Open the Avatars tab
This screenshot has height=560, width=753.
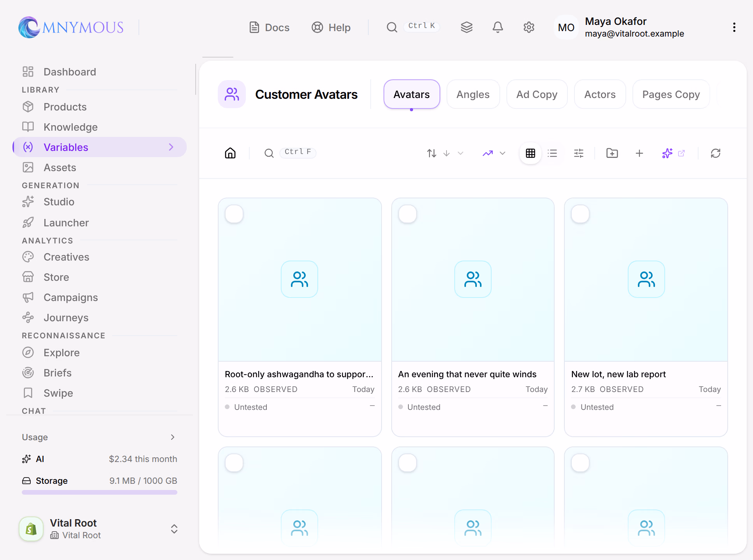click(412, 94)
